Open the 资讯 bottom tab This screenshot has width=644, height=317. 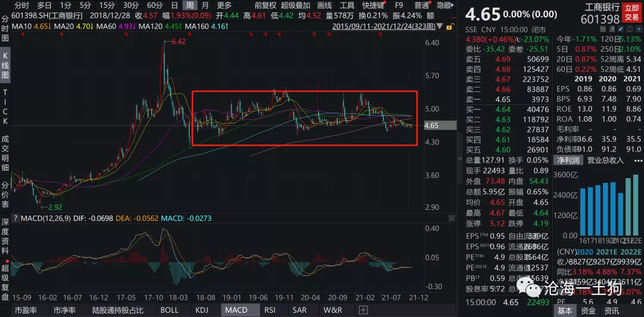click(612, 311)
